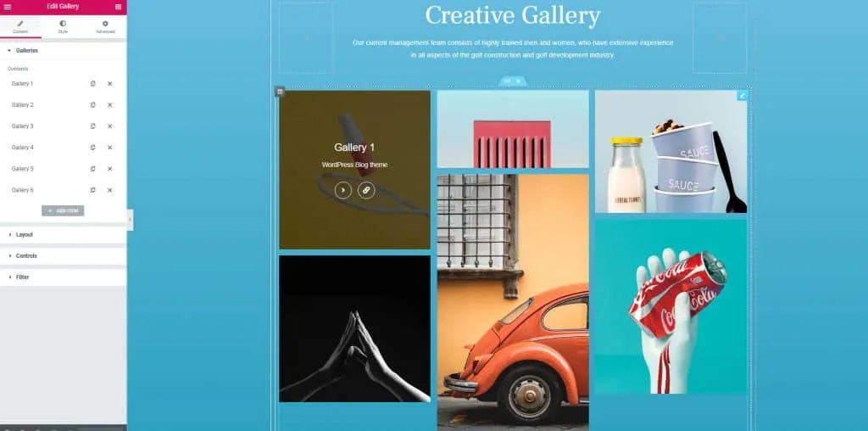Open the Coca-Cola can gallery image
This screenshot has width=868, height=431.
(671, 307)
